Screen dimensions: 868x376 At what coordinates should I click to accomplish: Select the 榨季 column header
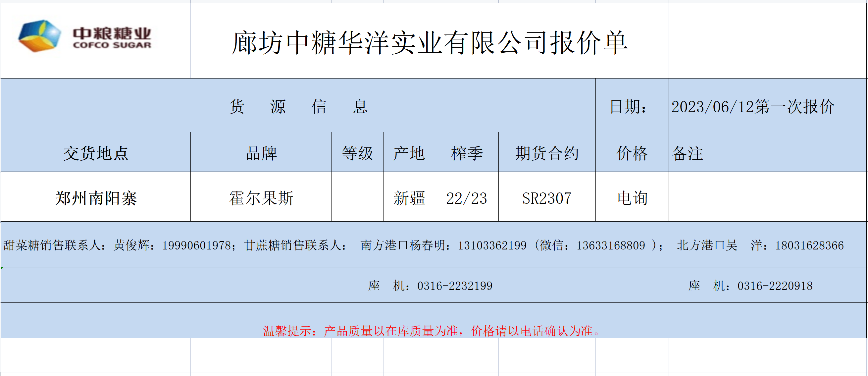pos(466,153)
